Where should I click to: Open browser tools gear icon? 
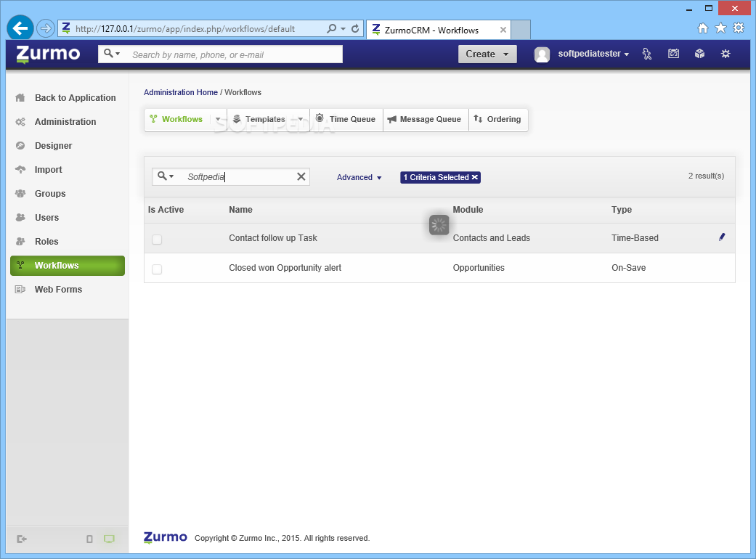click(739, 28)
